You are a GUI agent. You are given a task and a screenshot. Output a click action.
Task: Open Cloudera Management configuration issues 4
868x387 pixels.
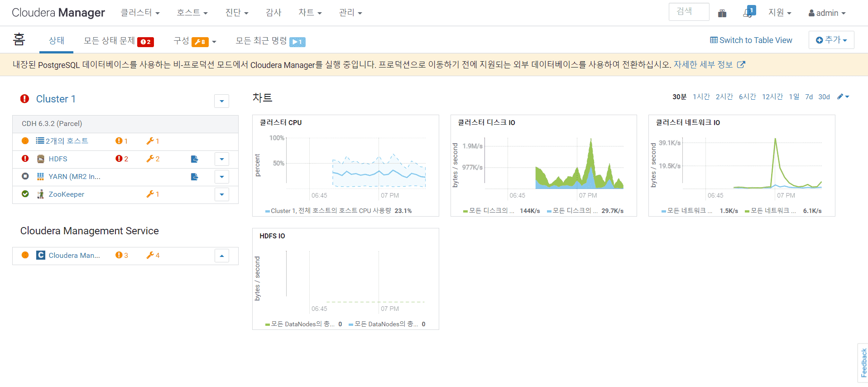(153, 255)
